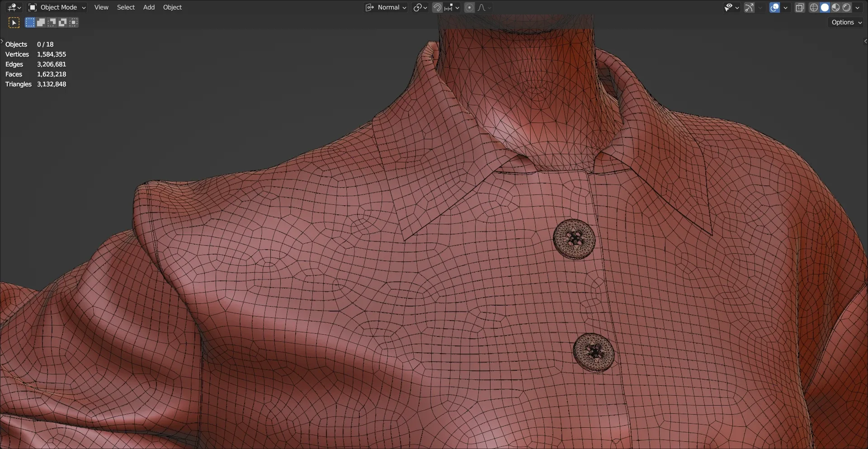The height and width of the screenshot is (449, 868).
Task: Open the Object Mode dropdown
Action: (x=57, y=7)
